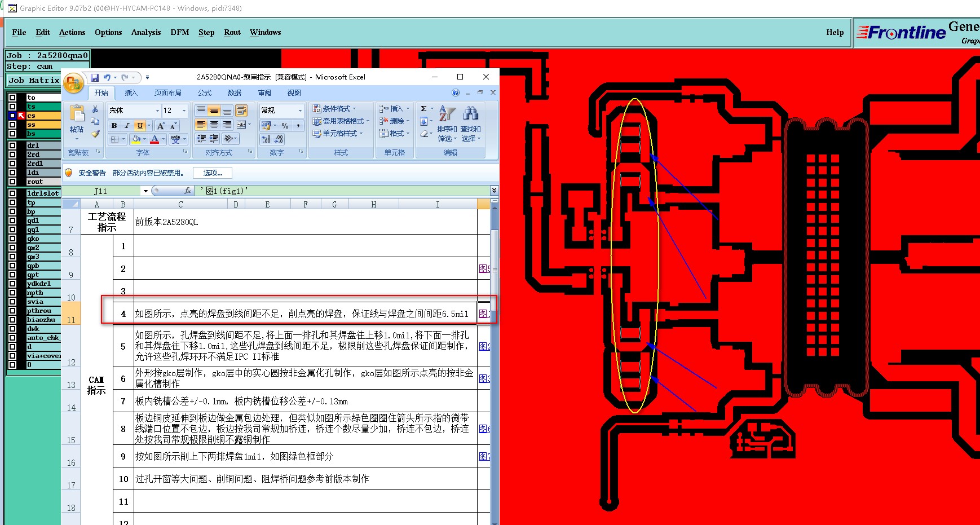Apply the red font color A

(x=154, y=139)
